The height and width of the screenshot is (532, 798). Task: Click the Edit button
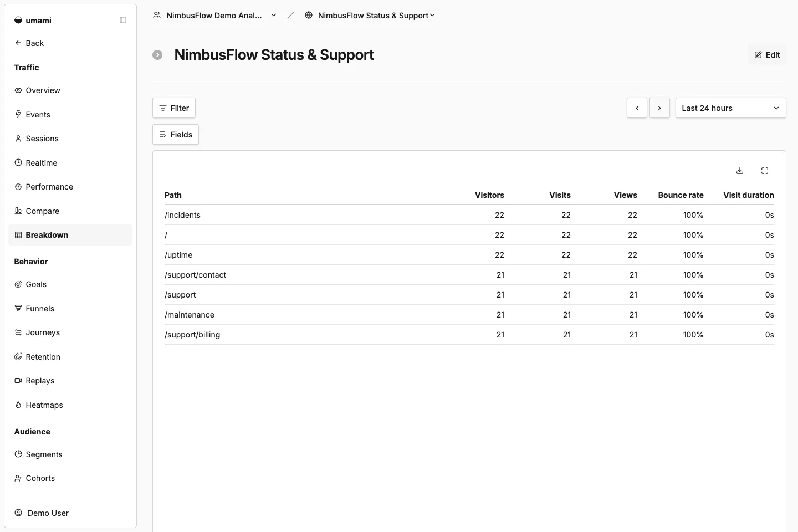click(x=767, y=55)
